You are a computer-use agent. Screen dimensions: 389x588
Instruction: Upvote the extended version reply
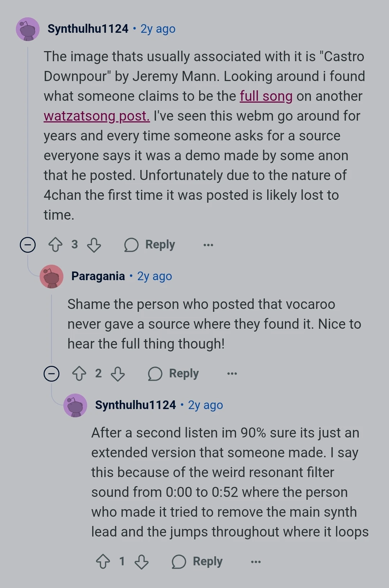point(103,561)
